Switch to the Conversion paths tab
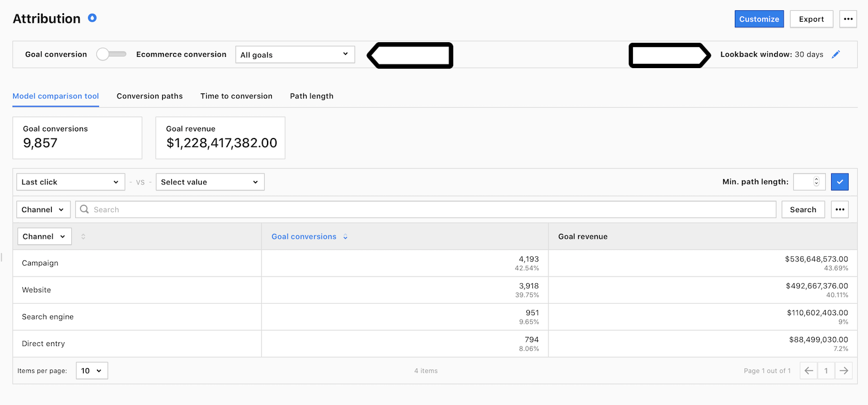Image resolution: width=868 pixels, height=405 pixels. pos(149,96)
